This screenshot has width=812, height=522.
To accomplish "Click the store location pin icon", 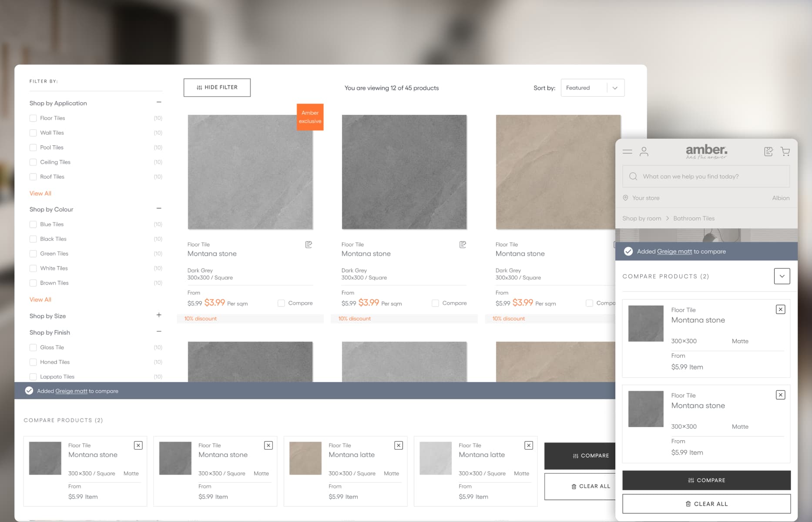I will pyautogui.click(x=625, y=198).
